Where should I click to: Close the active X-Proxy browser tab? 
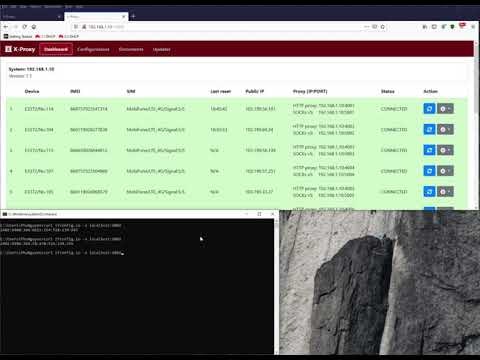(x=124, y=16)
